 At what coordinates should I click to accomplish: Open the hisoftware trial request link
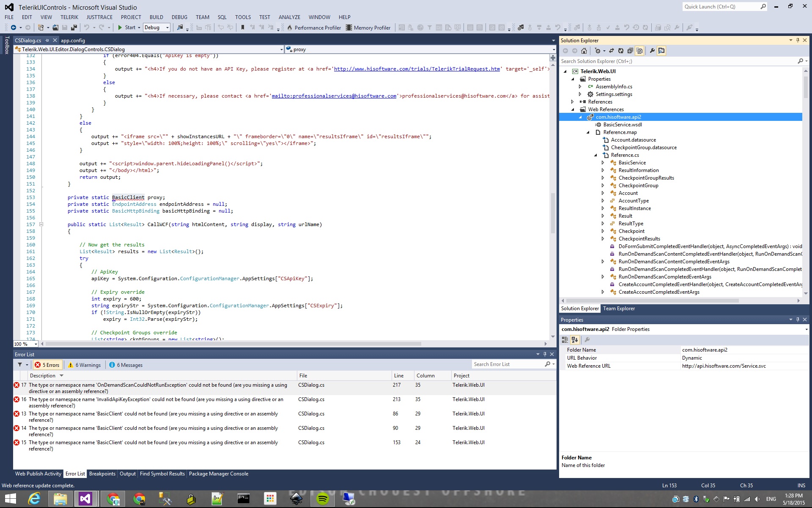pyautogui.click(x=417, y=69)
